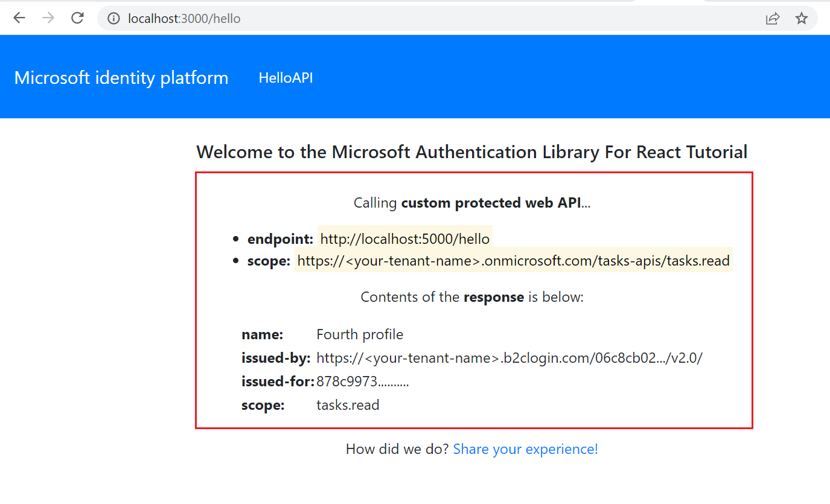Click the issued-by b2clogin.com URL value
The image size is (830, 504).
pyautogui.click(x=509, y=358)
